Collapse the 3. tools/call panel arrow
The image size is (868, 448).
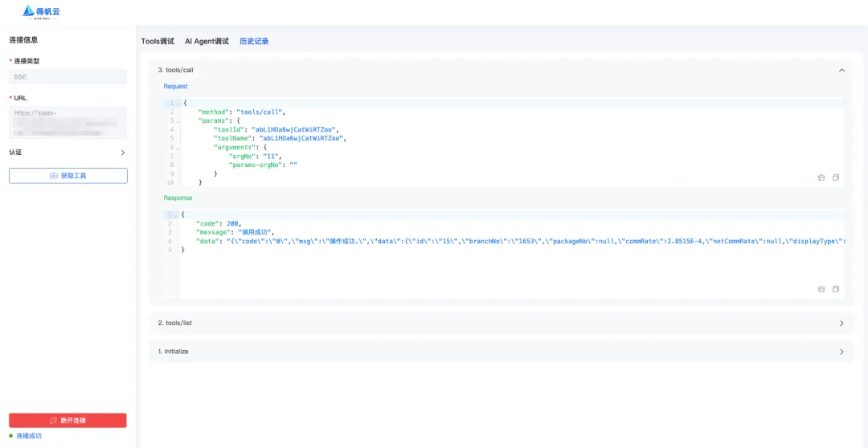pos(842,70)
